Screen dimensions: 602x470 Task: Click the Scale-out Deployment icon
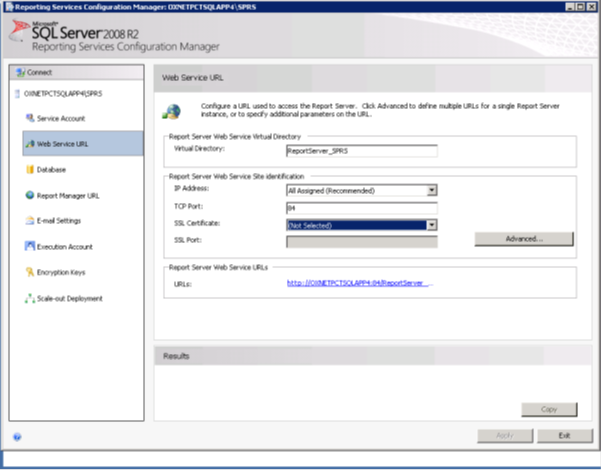tap(30, 298)
